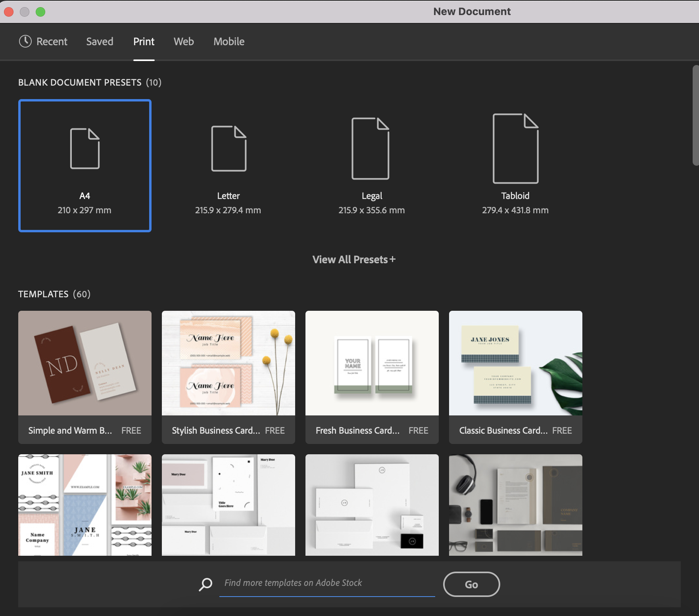Click the Go button
This screenshot has height=616, width=699.
tap(471, 584)
